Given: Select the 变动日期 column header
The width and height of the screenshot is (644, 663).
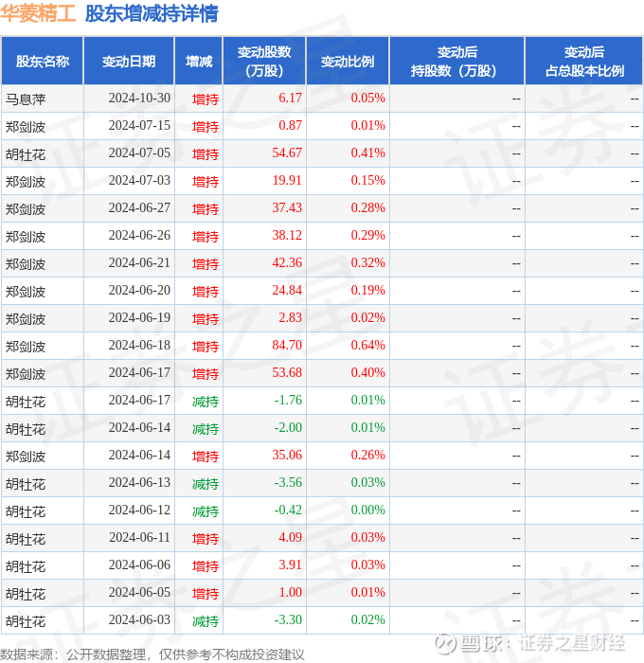Looking at the screenshot, I should click(129, 62).
